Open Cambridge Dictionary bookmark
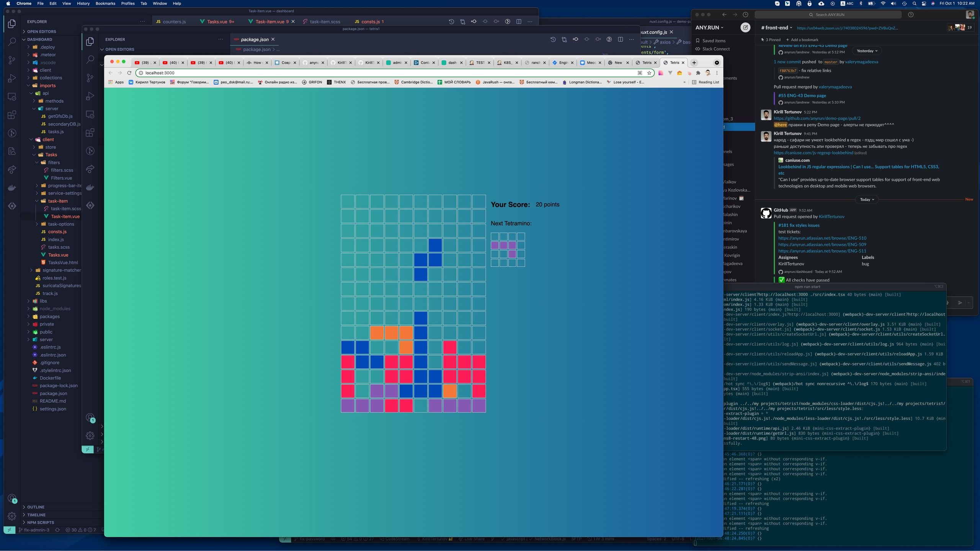Image resolution: width=980 pixels, height=551 pixels. click(x=413, y=82)
